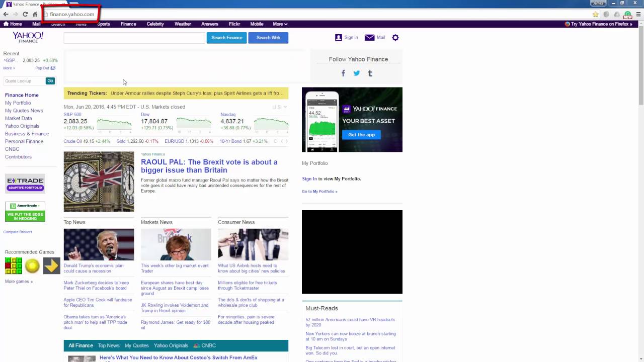Viewport: 644px width, 362px height.
Task: Switch to the My Quotes feed tab
Action: pos(136,346)
